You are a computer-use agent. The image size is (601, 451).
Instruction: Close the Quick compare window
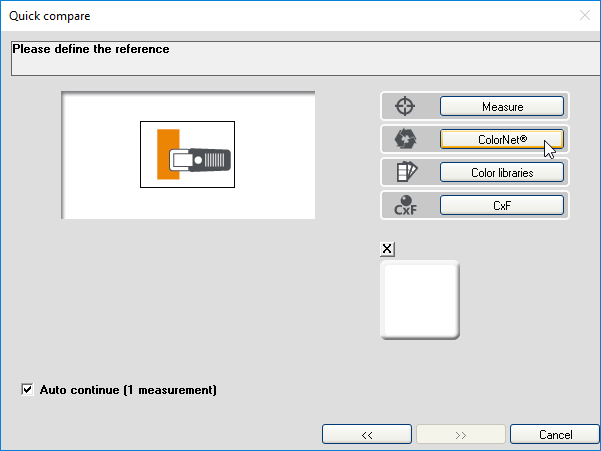click(x=585, y=15)
